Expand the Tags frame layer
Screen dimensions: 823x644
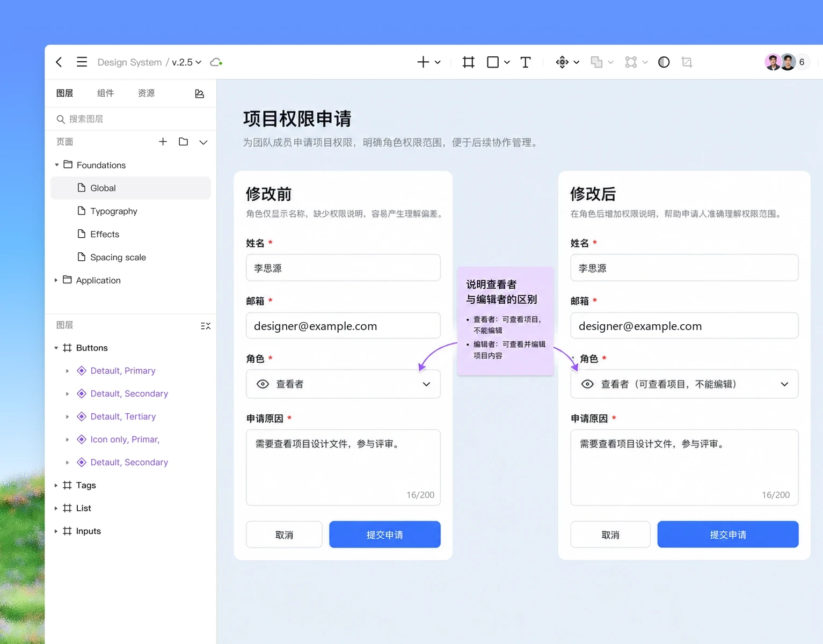(56, 485)
